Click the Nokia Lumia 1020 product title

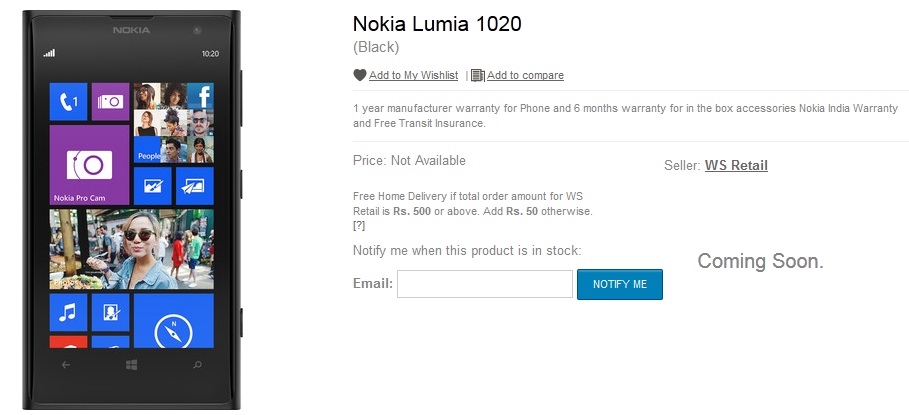pos(437,23)
